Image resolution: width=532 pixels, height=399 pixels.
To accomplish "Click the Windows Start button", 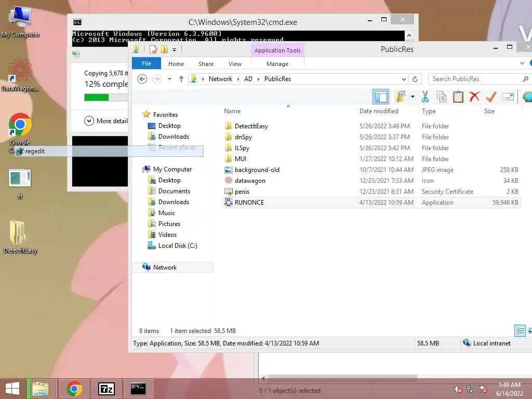I will click(12, 389).
